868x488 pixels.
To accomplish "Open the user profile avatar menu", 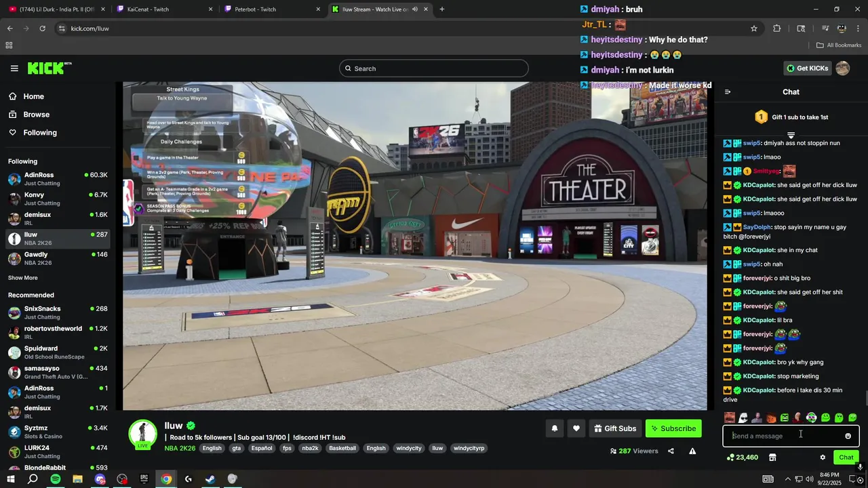I will [842, 68].
